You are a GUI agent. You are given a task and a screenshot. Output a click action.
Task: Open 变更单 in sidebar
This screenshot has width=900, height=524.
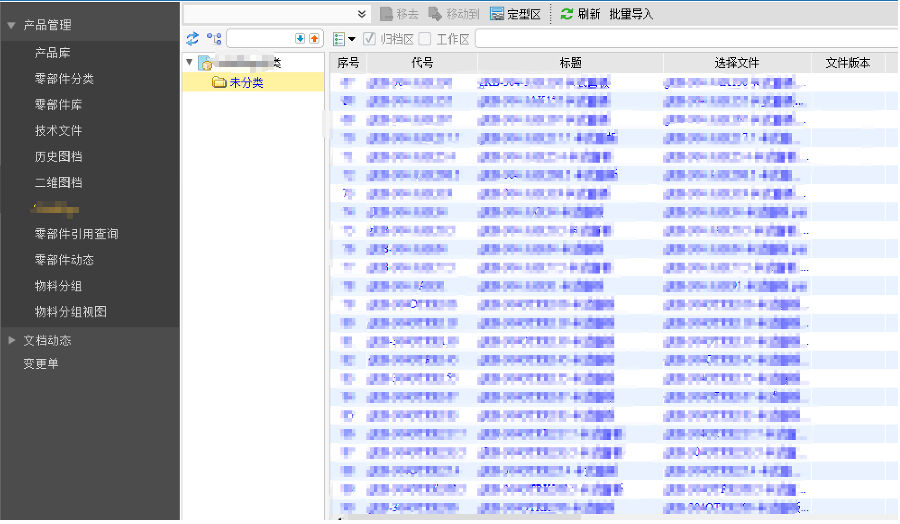tap(41, 364)
